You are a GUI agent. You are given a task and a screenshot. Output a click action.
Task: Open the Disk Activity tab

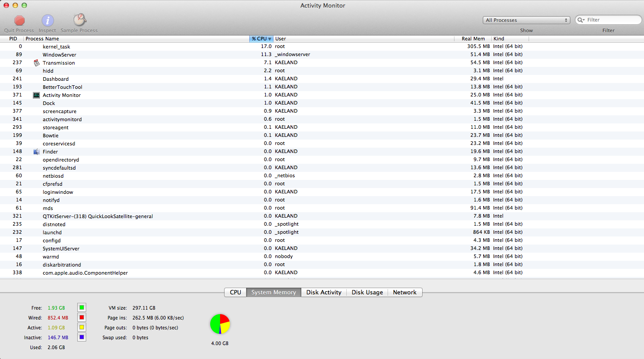click(324, 292)
